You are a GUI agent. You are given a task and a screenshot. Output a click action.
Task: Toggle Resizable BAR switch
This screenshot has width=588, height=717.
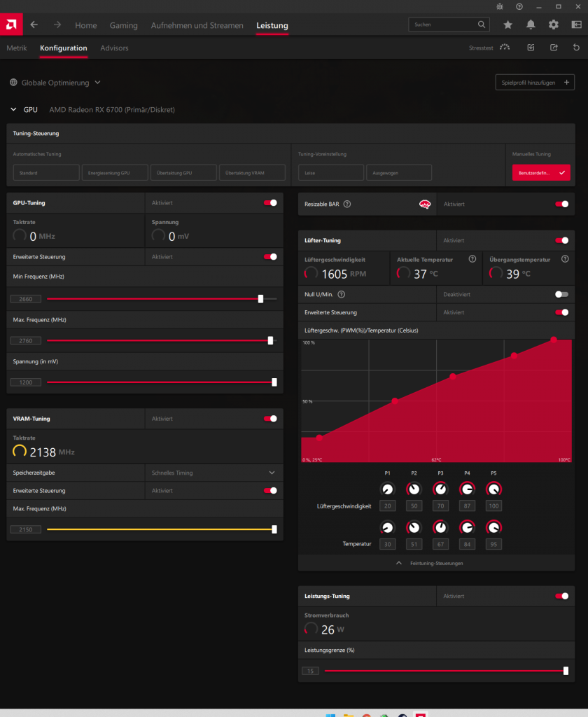pos(562,204)
